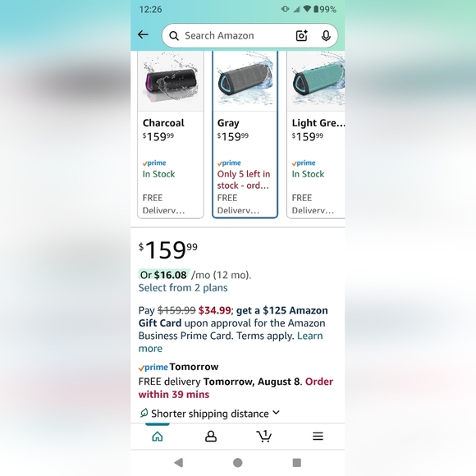
Task: Open Select from 2 plans link
Action: [x=183, y=288]
